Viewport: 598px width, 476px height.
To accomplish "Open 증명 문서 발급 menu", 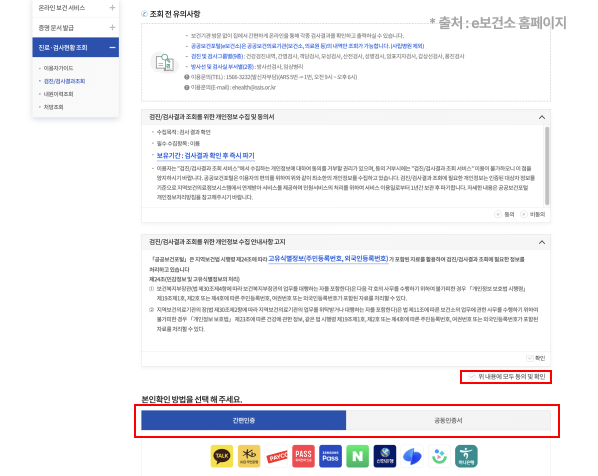I will 76,27.
